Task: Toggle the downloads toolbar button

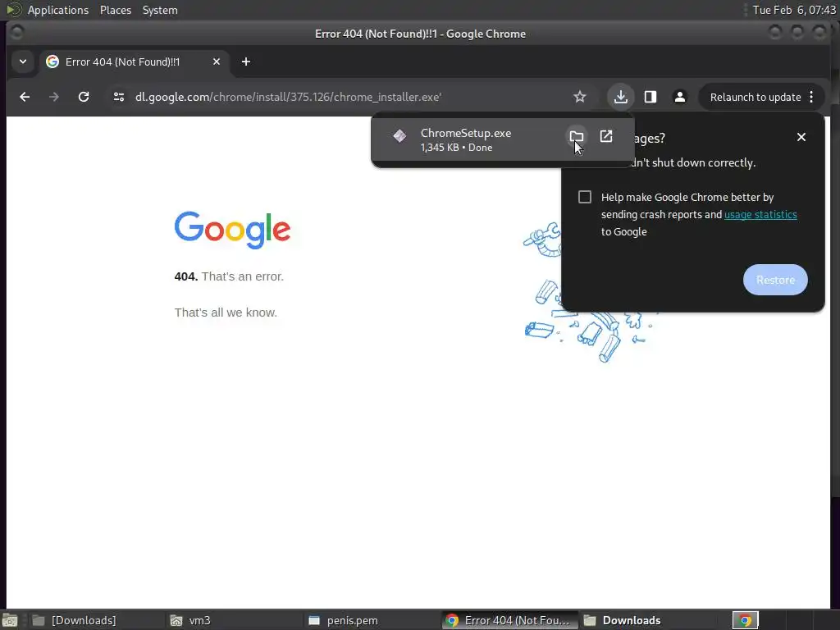Action: click(x=621, y=97)
